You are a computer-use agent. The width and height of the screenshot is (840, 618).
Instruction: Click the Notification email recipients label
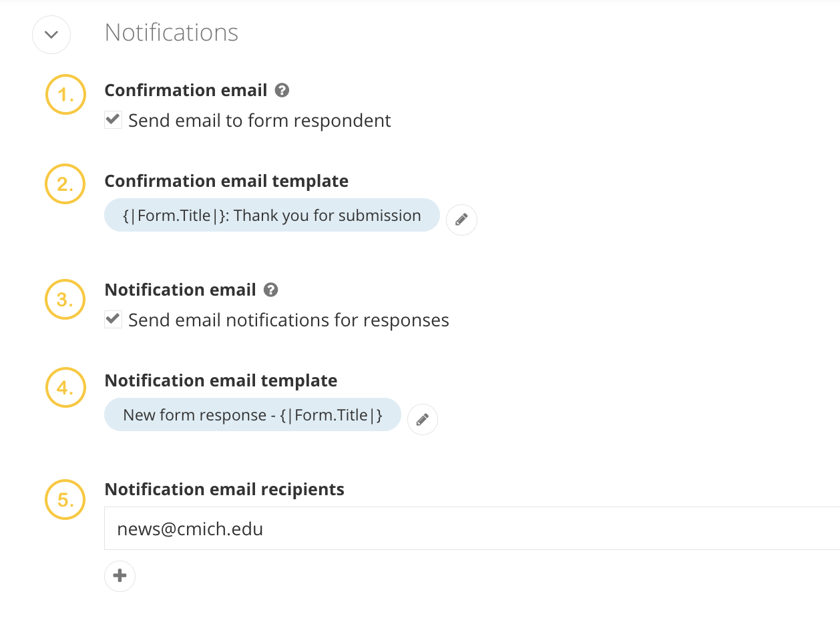click(224, 489)
